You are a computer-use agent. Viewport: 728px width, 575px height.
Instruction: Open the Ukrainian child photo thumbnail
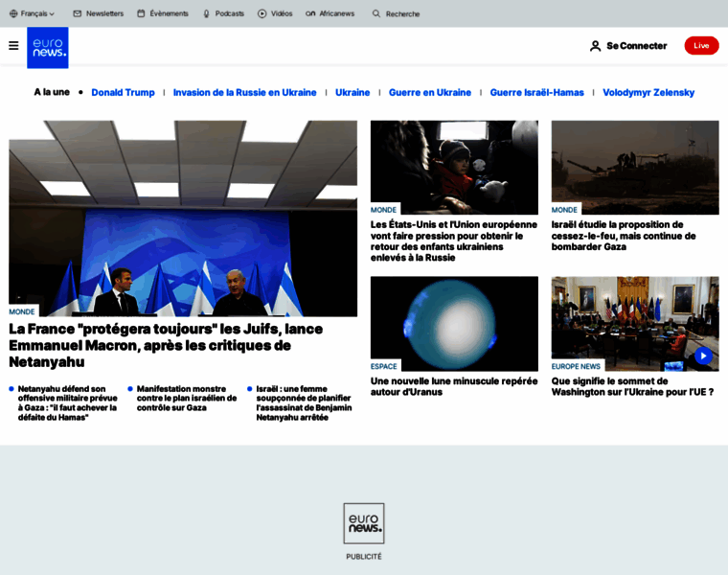[x=454, y=168]
